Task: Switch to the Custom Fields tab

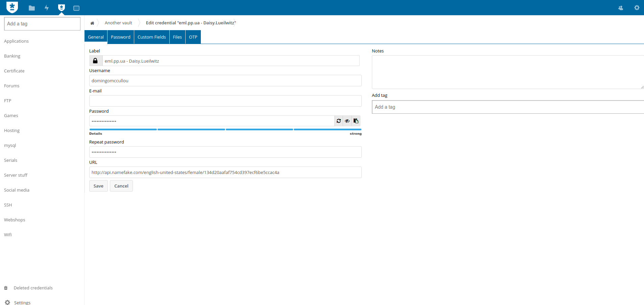Action: (x=151, y=37)
